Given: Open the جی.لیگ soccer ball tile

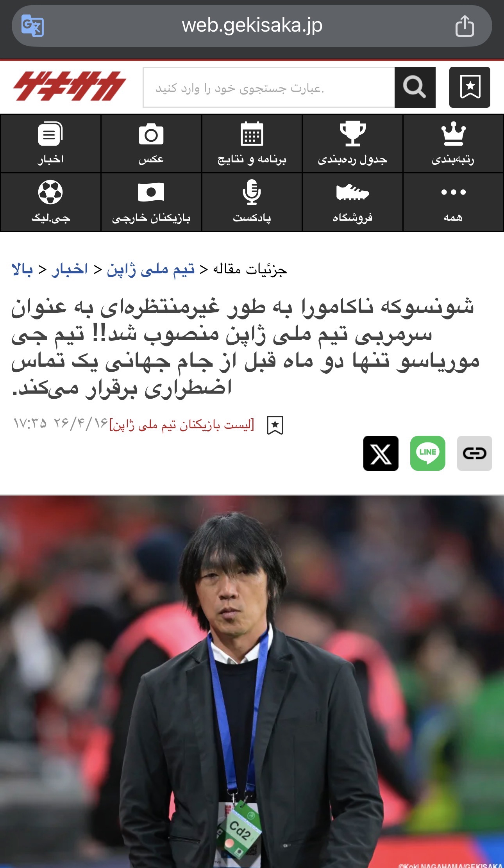Looking at the screenshot, I should [x=51, y=202].
